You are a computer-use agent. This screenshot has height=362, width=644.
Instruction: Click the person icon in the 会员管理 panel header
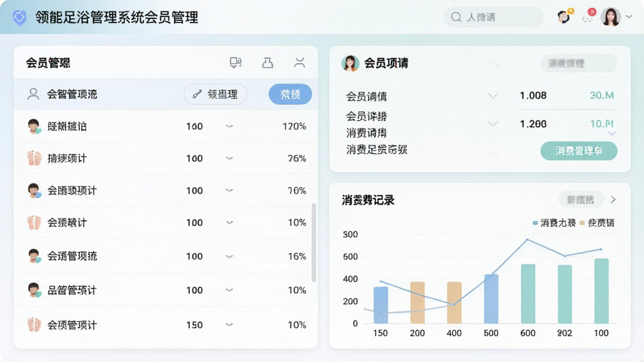[x=299, y=63]
